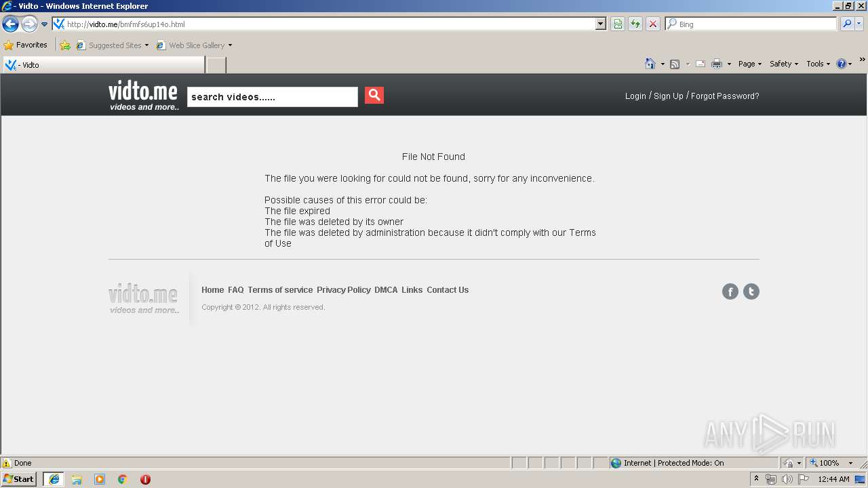Open the Help question mark menu
Viewport: 868px width, 488px height.
tap(844, 64)
